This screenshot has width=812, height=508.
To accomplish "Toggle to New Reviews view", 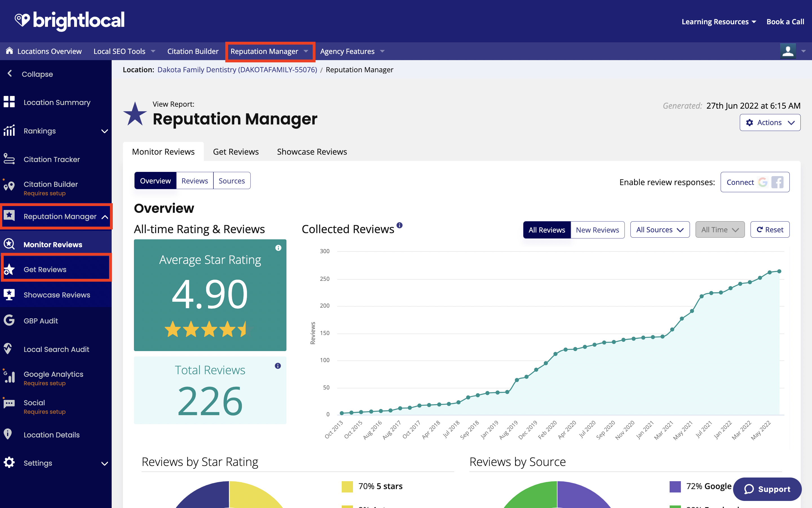I will (x=597, y=230).
